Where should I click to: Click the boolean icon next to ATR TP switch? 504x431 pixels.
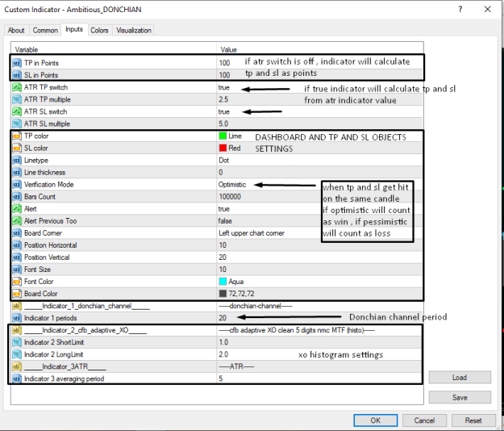click(x=17, y=87)
